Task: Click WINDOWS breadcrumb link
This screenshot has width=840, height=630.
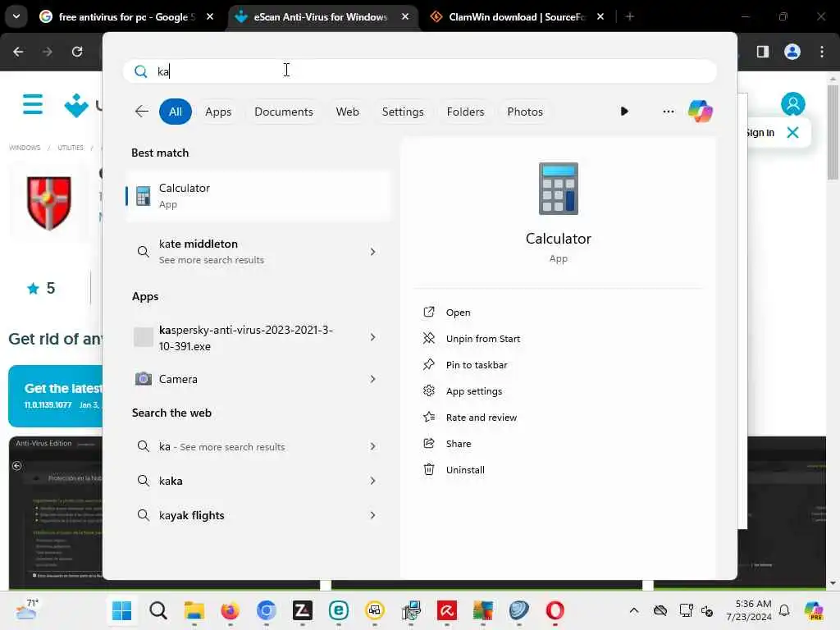Action: pos(25,148)
